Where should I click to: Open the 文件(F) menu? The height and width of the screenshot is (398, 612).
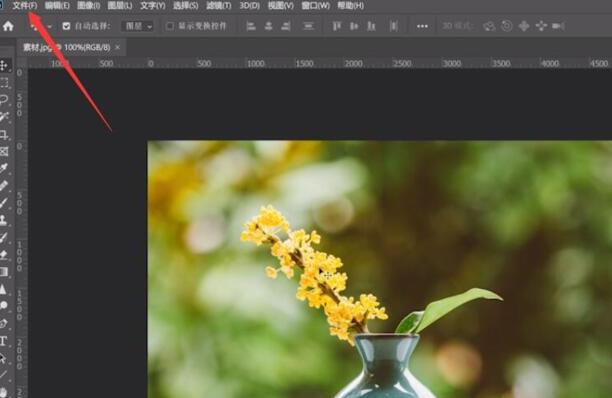click(x=25, y=5)
